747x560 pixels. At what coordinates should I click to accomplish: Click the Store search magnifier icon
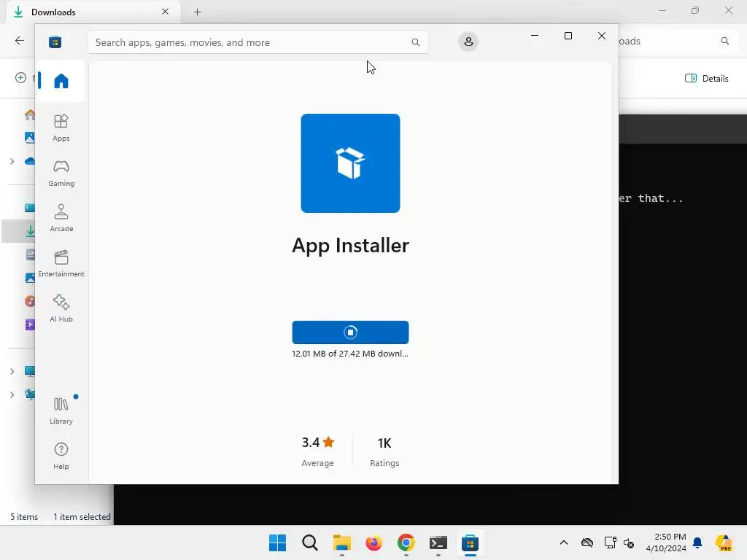[x=415, y=42]
